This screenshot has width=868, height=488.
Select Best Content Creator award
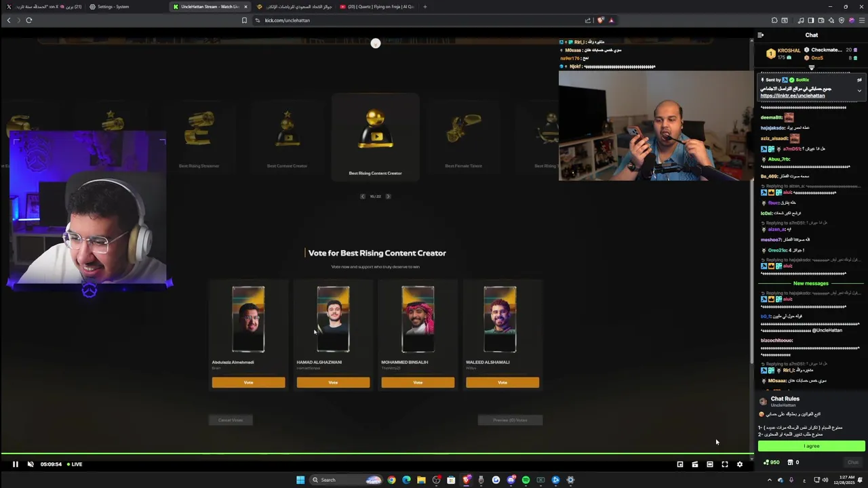coord(287,139)
